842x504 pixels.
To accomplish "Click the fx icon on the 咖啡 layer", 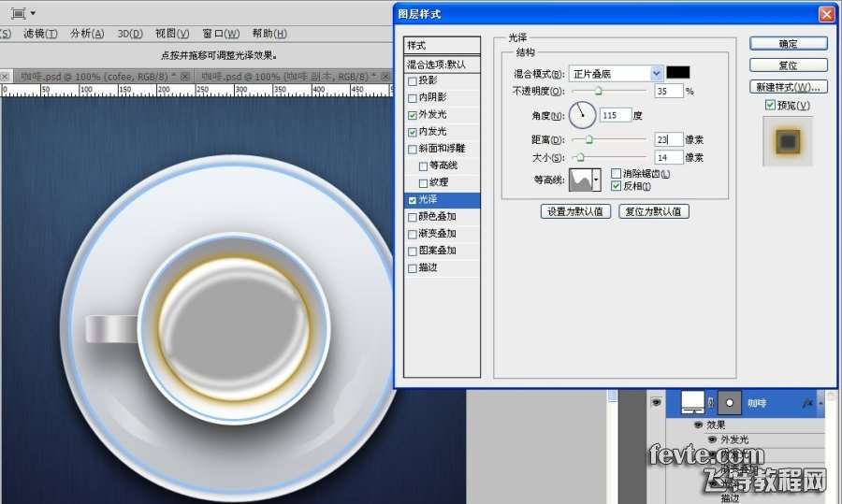I will pyautogui.click(x=807, y=403).
